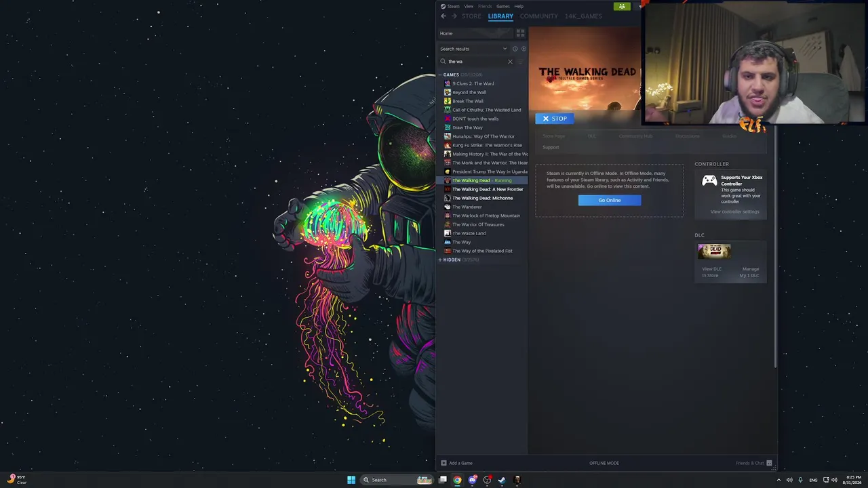
Task: Clear the library search text
Action: pyautogui.click(x=510, y=62)
